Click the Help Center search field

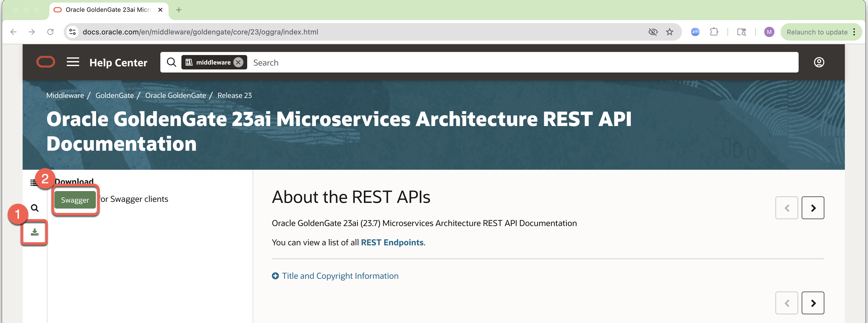tap(505, 63)
